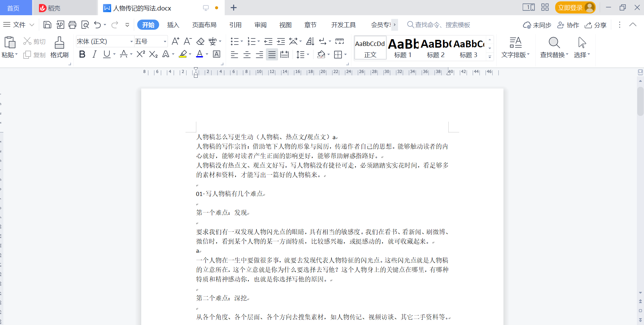
Task: Apply the 标题 1 style
Action: click(403, 48)
